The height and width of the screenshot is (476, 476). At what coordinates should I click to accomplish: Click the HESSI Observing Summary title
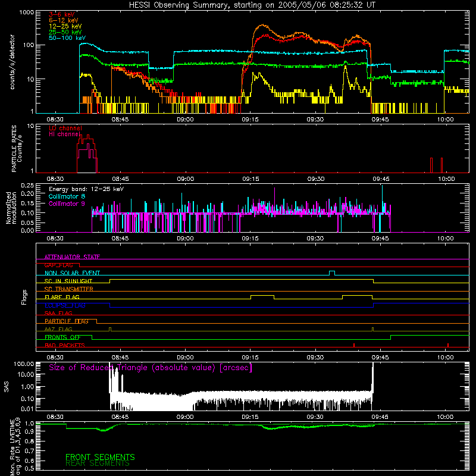[252, 5]
